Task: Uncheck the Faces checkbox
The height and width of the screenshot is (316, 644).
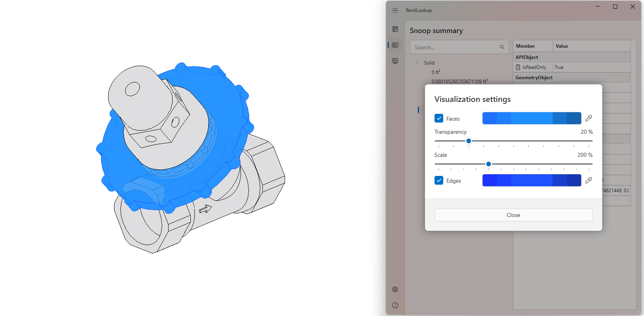Action: pyautogui.click(x=439, y=118)
